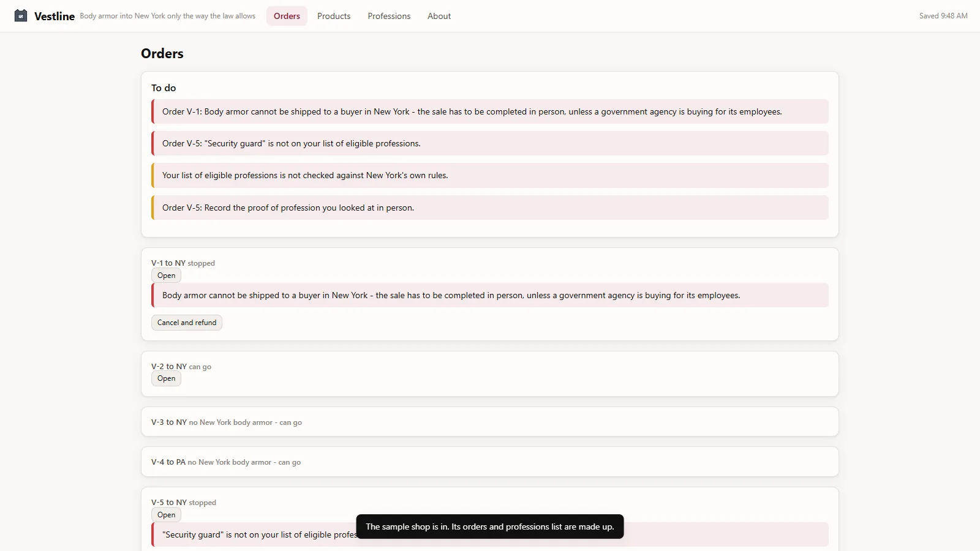The width and height of the screenshot is (980, 551).
Task: Open order V-1 with its Open button
Action: (166, 275)
